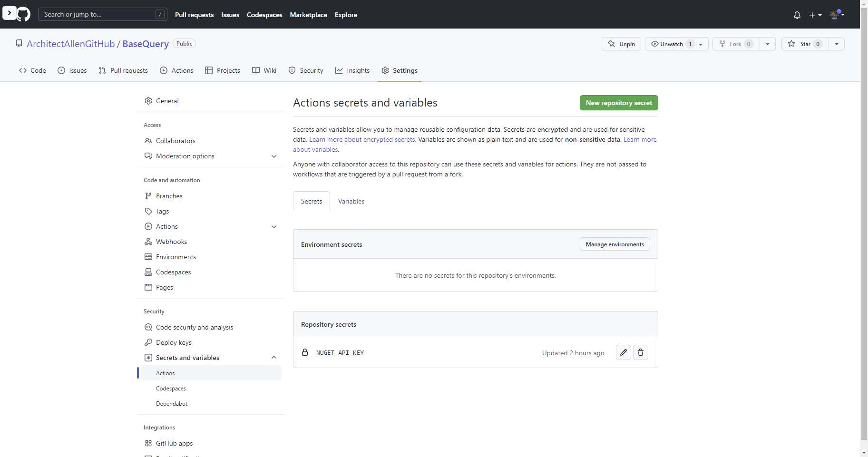The height and width of the screenshot is (457, 868).
Task: Open the Branches settings page
Action: pos(169,196)
